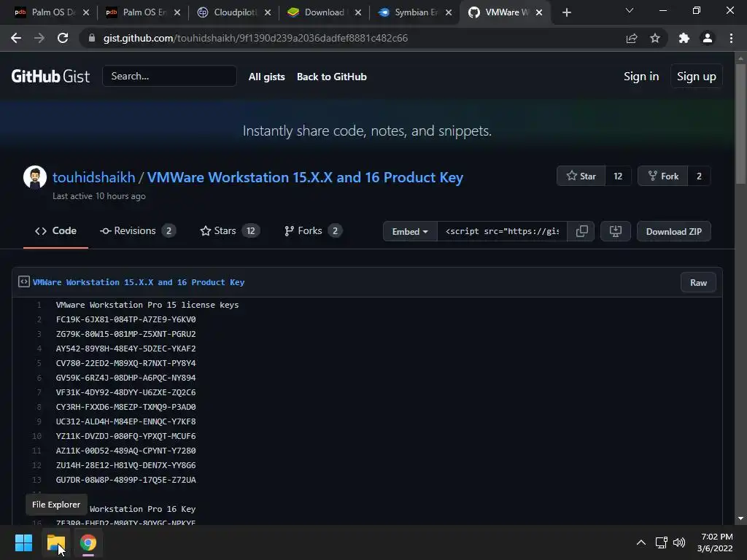Click Sign in

point(641,76)
